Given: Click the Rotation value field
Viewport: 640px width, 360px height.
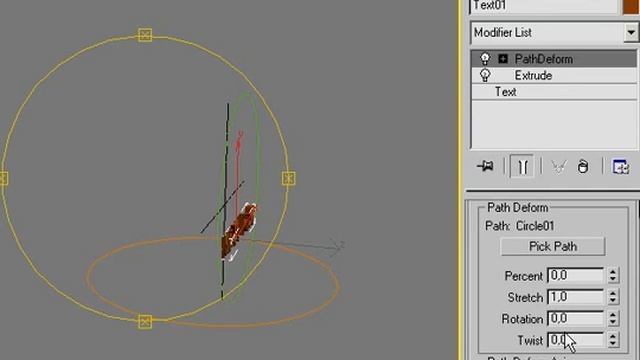Looking at the screenshot, I should click(575, 318).
